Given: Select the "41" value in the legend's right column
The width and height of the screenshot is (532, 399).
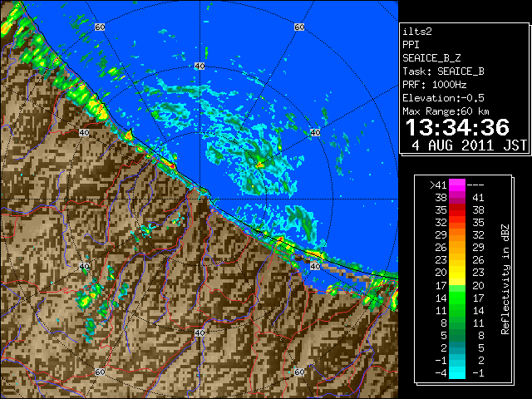Looking at the screenshot, I should point(478,198).
